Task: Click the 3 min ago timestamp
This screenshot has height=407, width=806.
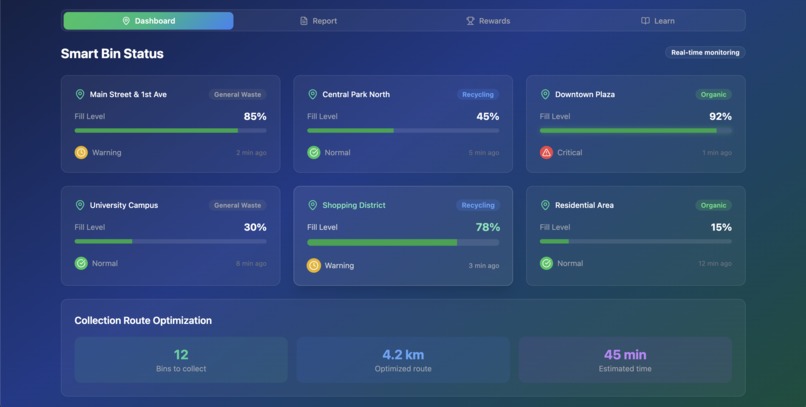Action: click(x=484, y=266)
